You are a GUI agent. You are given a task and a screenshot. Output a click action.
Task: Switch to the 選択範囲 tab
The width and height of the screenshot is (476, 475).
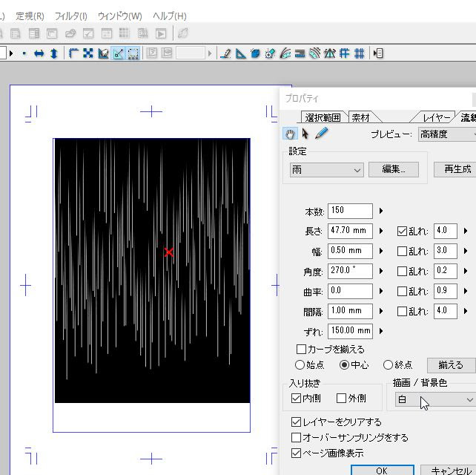tap(323, 117)
